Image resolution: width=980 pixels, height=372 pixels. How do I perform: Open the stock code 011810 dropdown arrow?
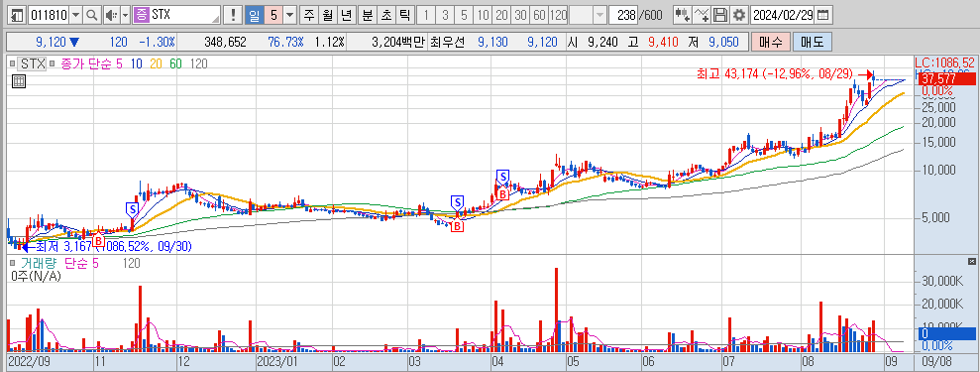(x=75, y=15)
